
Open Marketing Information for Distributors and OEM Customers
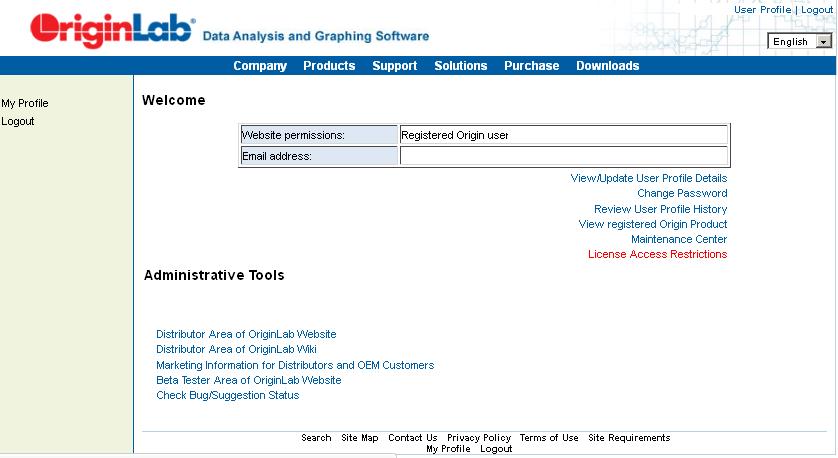point(295,365)
